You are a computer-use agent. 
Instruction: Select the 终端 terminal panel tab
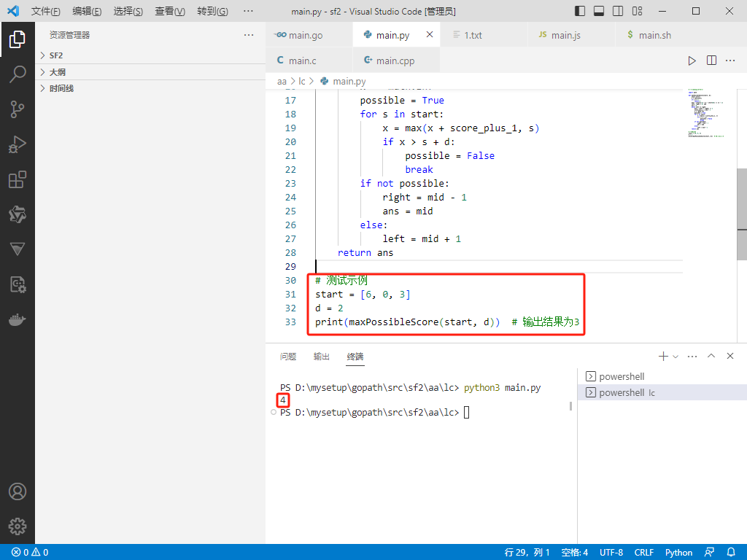[x=355, y=356]
